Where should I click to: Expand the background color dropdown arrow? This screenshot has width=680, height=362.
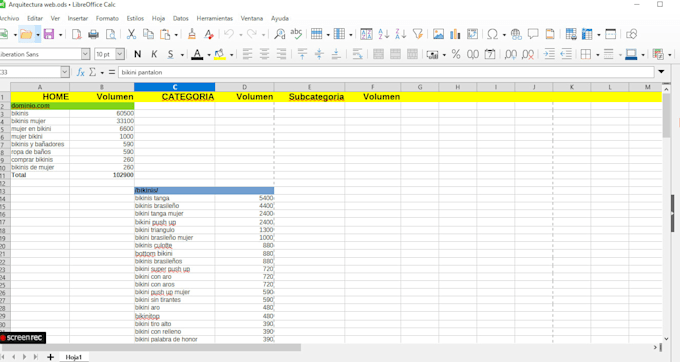tap(232, 55)
